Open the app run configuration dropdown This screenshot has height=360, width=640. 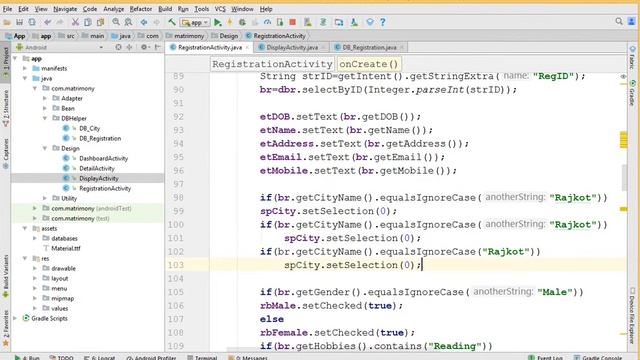coord(195,22)
